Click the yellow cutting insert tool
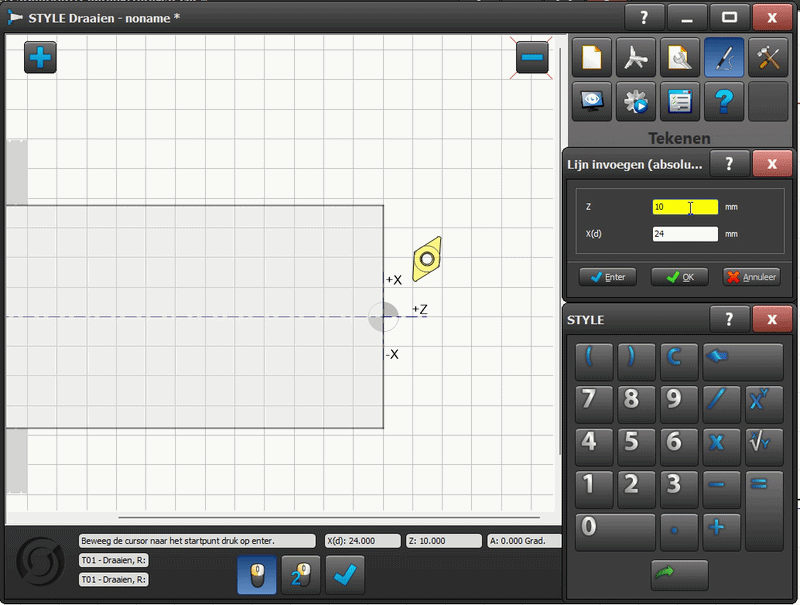 pyautogui.click(x=427, y=259)
